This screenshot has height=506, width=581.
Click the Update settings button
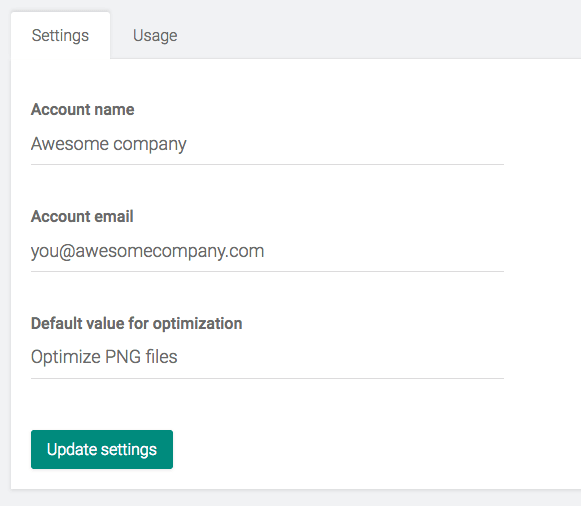point(102,449)
